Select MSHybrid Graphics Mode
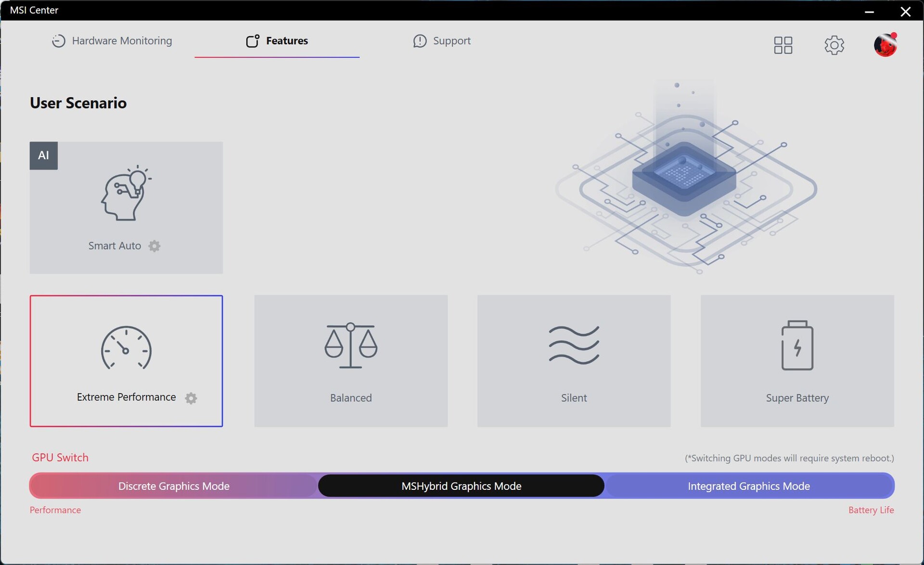Screen dimensions: 924x565 pos(461,486)
